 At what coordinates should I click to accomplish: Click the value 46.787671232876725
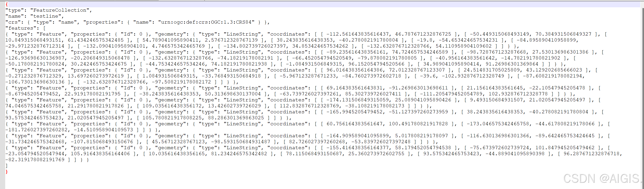click(423, 34)
